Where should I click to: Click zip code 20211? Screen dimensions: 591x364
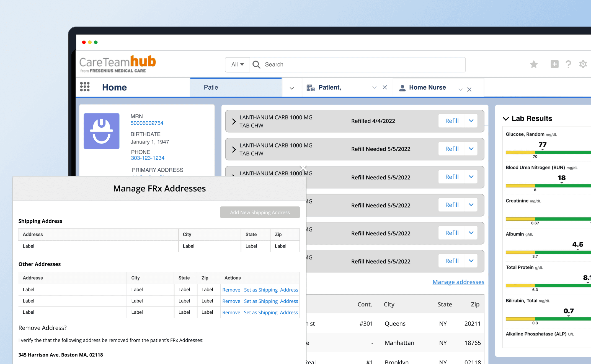click(473, 324)
